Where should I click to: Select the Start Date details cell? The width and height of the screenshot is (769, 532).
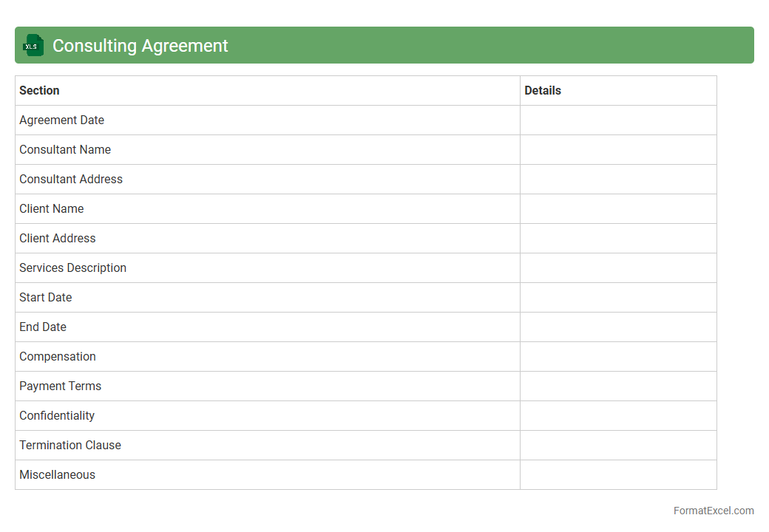pos(618,297)
